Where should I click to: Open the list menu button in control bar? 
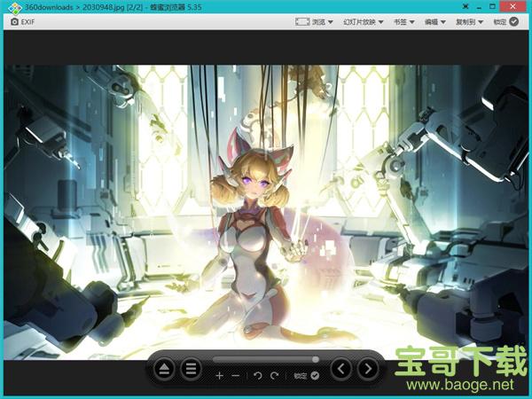191,370
